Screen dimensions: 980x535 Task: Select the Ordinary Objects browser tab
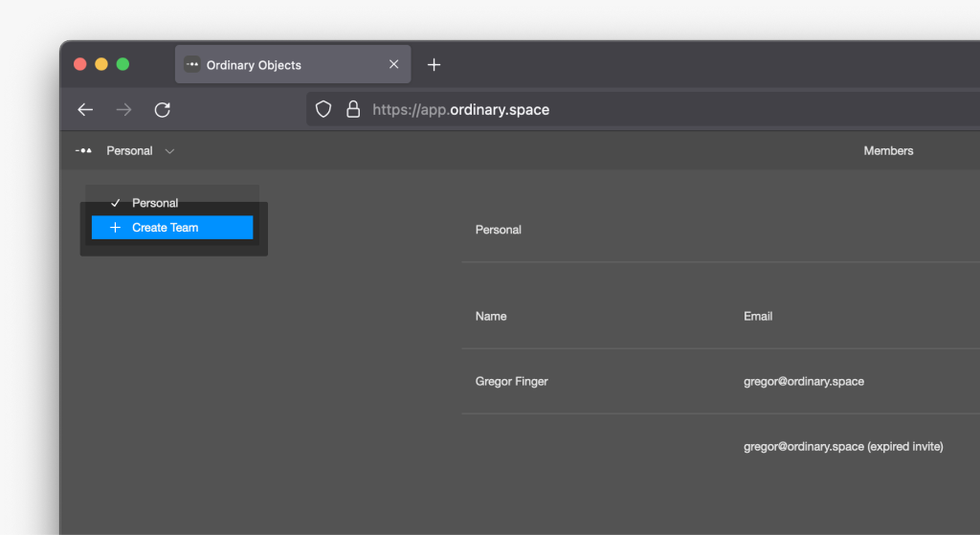pos(293,64)
